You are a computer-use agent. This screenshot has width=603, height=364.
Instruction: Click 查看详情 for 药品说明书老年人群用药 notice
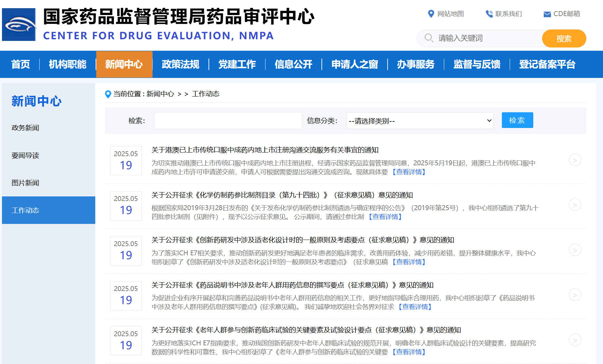tap(415, 307)
